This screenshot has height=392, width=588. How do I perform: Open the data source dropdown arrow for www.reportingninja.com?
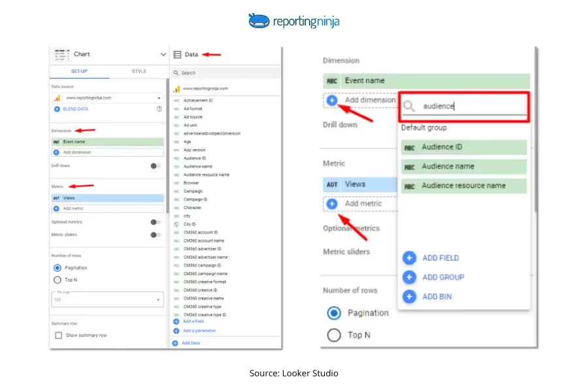pos(159,98)
